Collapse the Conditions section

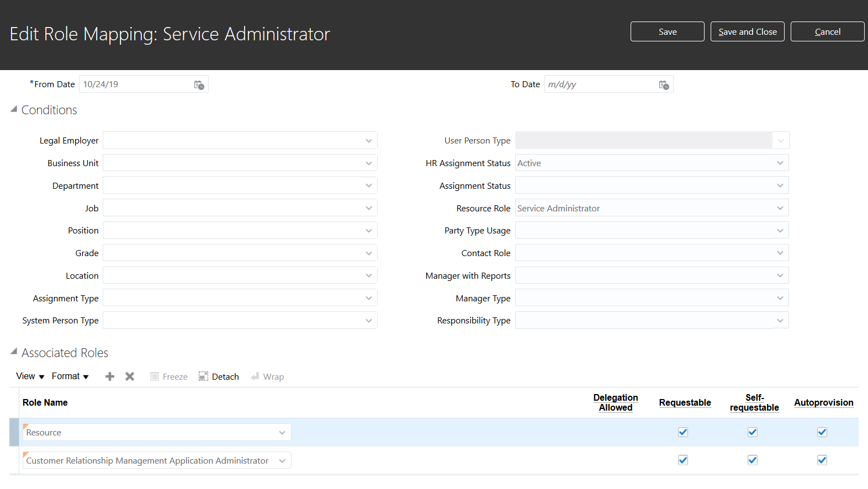14,109
